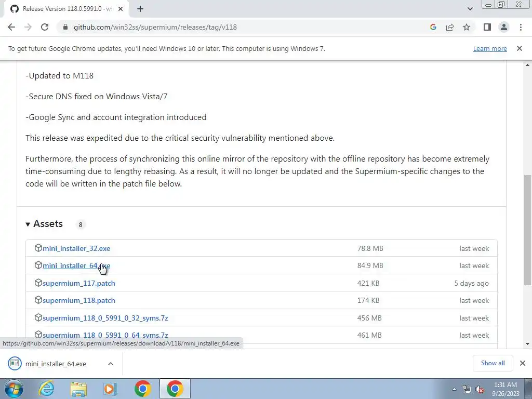Click the address bar URL
This screenshot has width=532, height=399.
click(155, 27)
